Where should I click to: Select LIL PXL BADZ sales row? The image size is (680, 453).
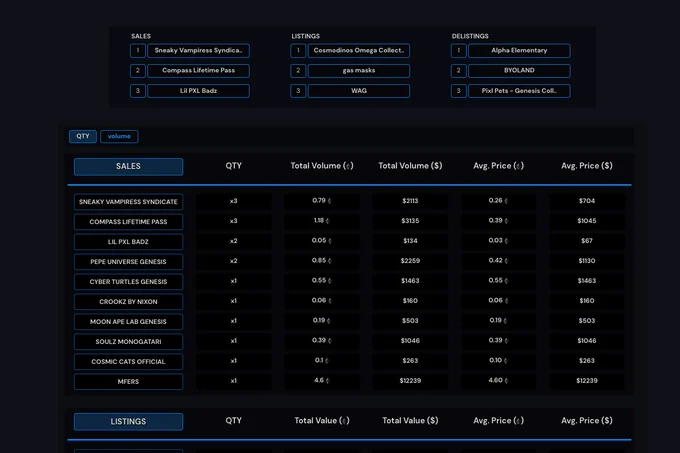click(x=128, y=241)
